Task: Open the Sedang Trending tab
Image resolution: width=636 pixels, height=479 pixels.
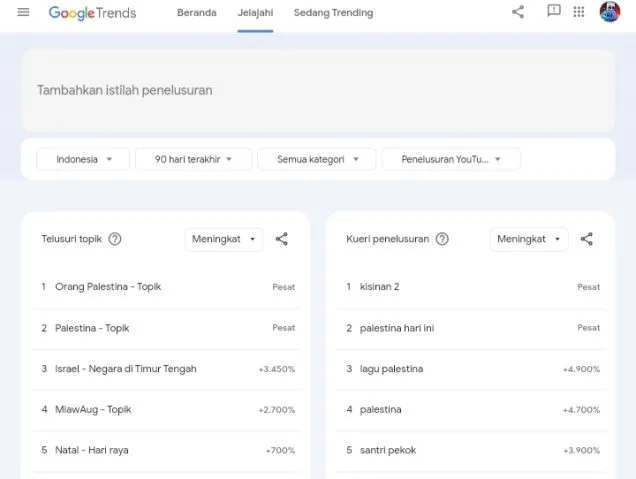Action: point(333,13)
